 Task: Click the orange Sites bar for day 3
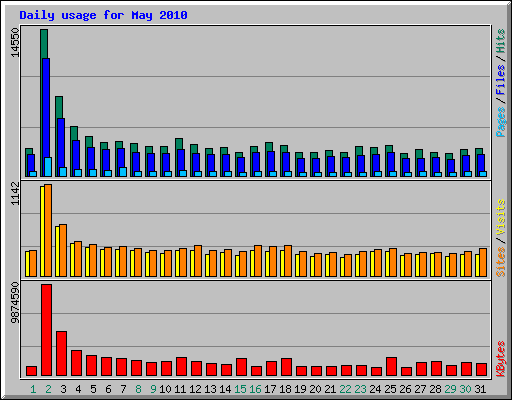click(x=63, y=250)
